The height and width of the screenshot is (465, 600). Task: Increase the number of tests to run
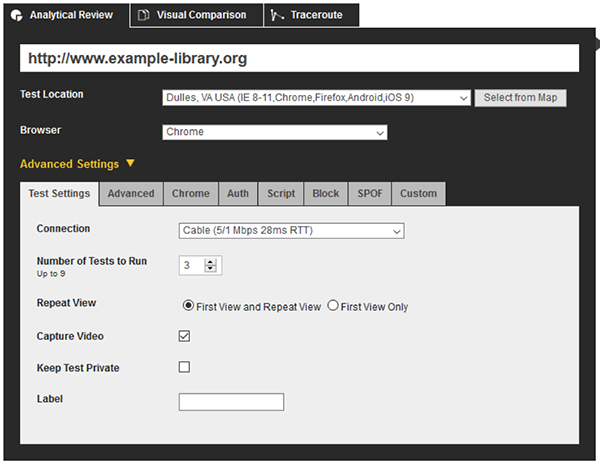pos(210,262)
